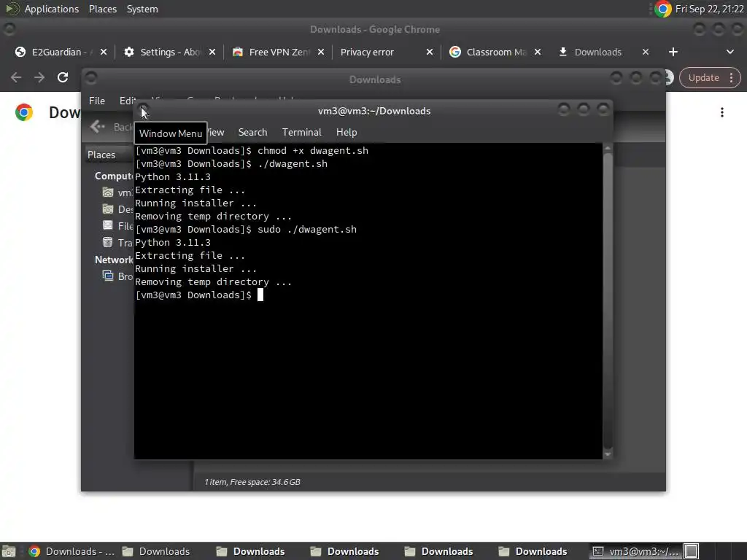Open the Terminal menu
The image size is (747, 560).
pos(301,133)
